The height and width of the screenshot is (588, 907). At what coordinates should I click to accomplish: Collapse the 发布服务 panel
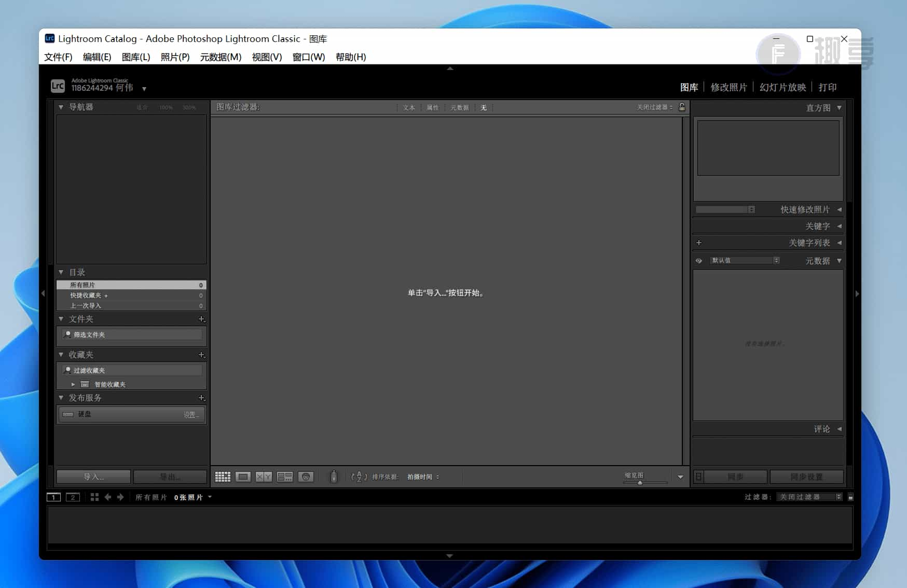61,398
